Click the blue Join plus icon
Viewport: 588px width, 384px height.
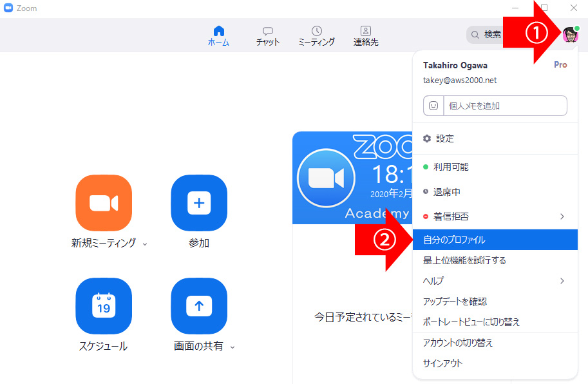click(198, 203)
